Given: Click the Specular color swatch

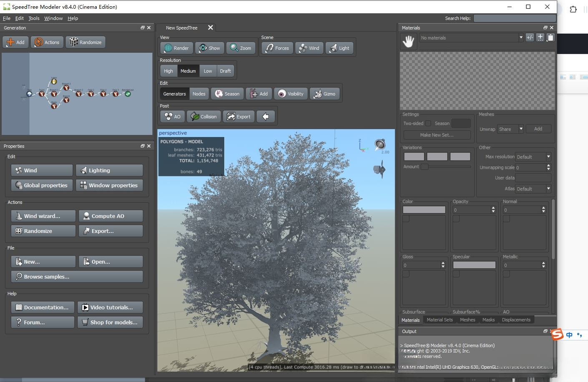Looking at the screenshot, I should point(474,265).
